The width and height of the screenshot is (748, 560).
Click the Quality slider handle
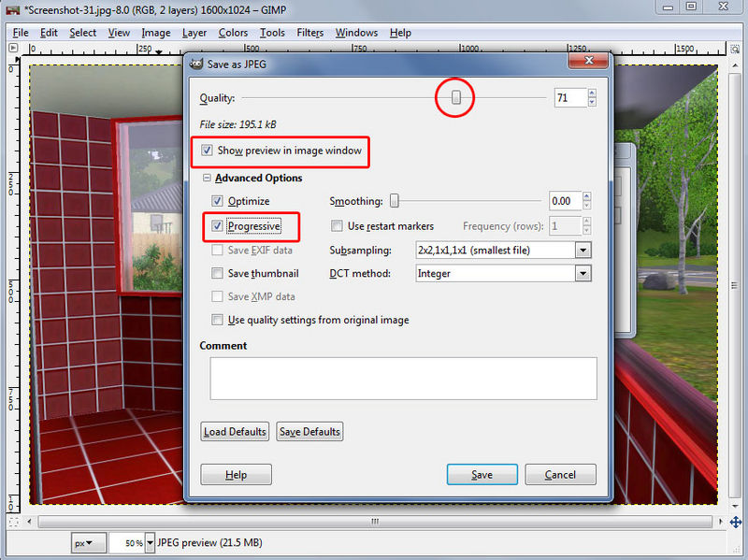point(456,97)
